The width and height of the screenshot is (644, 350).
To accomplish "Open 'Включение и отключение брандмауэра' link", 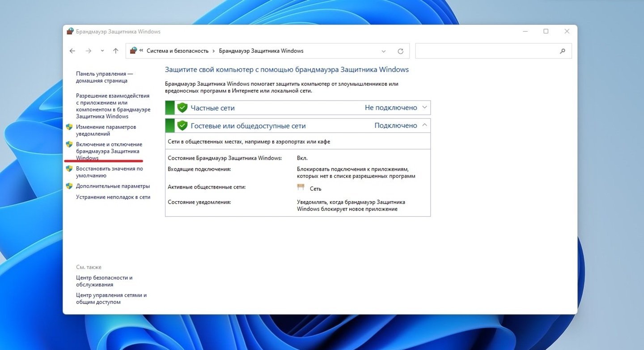I will pyautogui.click(x=109, y=151).
